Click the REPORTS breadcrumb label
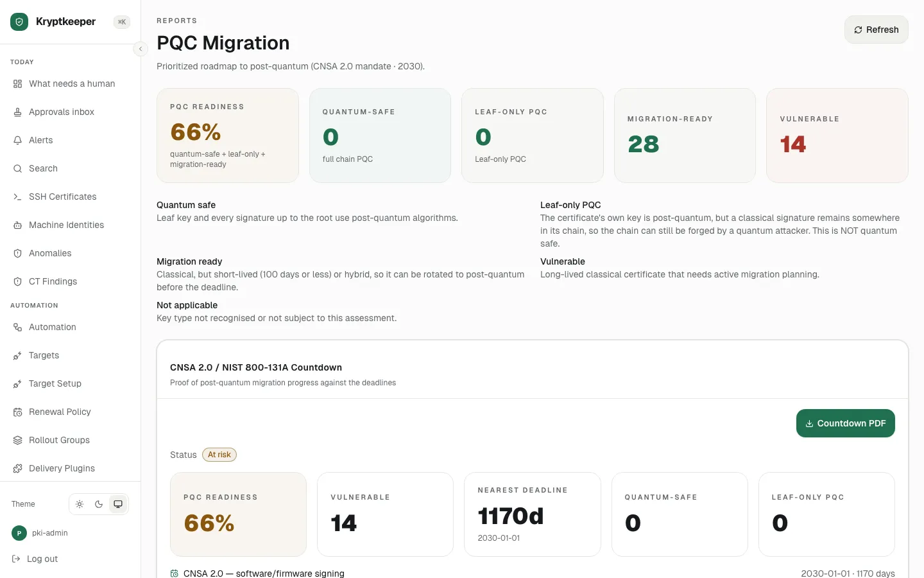Viewport: 924px width, 578px height. coord(177,21)
